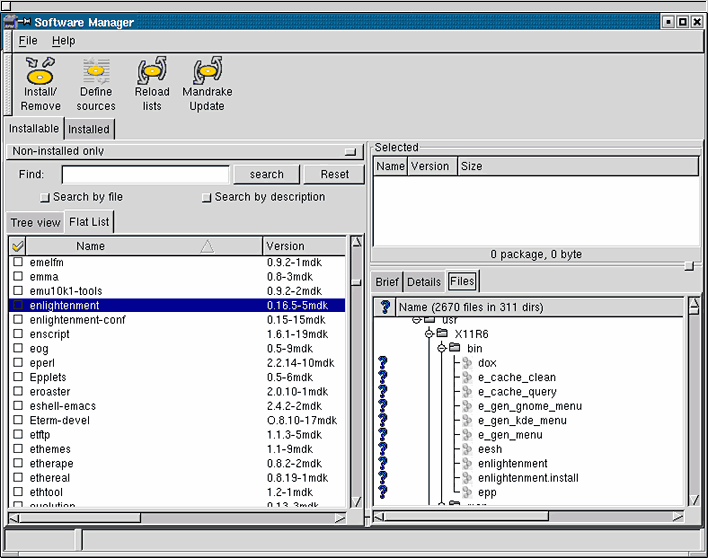Switch to the Installed tab
Viewport: 708px width, 558px height.
(89, 129)
